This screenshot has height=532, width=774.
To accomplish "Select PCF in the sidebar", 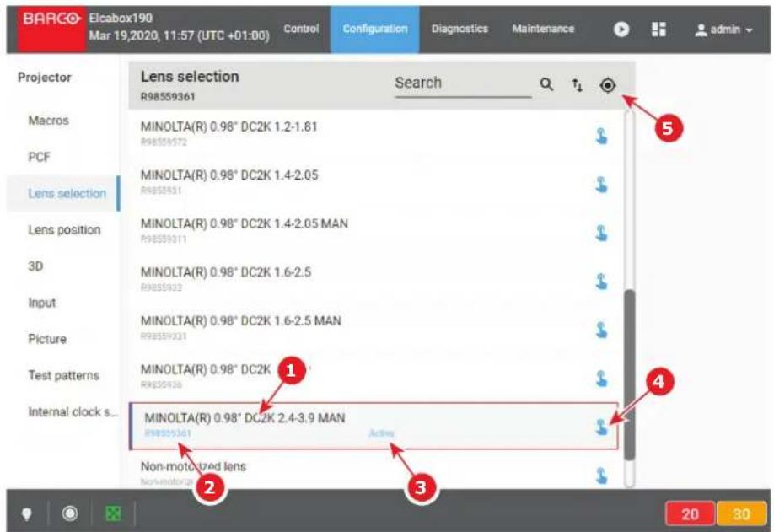I will click(39, 157).
